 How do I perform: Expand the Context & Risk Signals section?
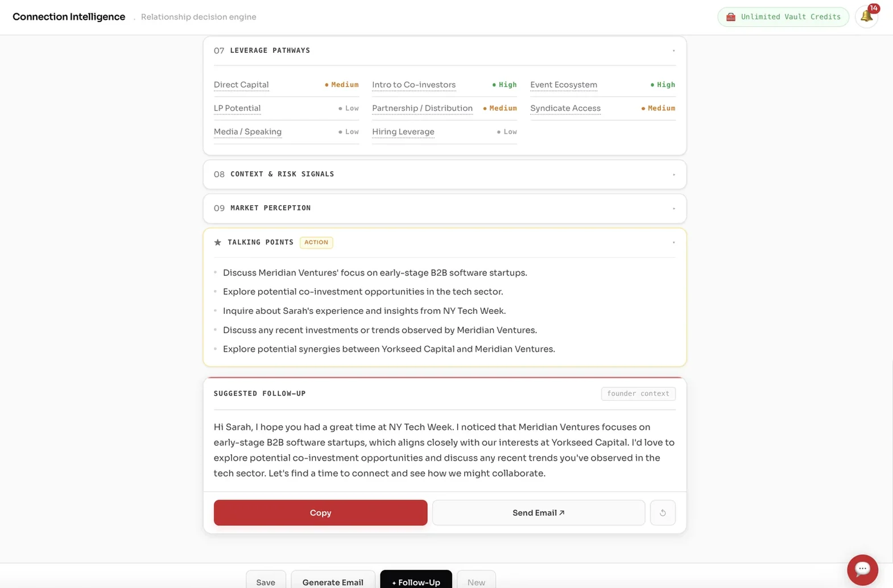(673, 174)
